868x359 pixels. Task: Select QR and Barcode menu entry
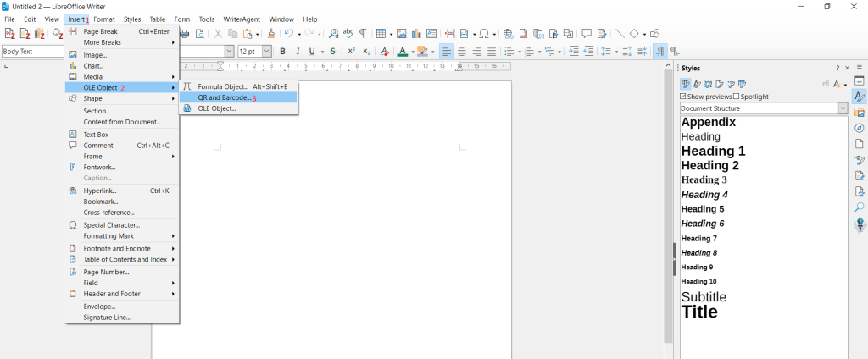(x=225, y=97)
